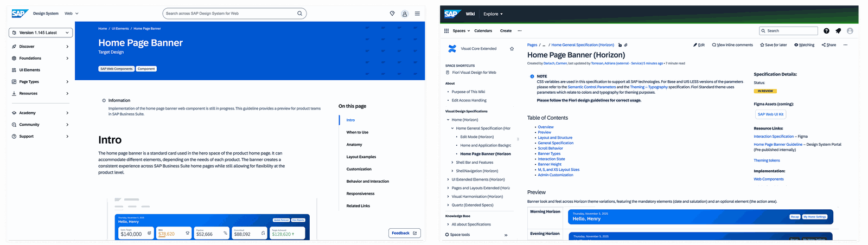Open the Explore dropdown in Wiki header
The image size is (868, 245).
[493, 14]
